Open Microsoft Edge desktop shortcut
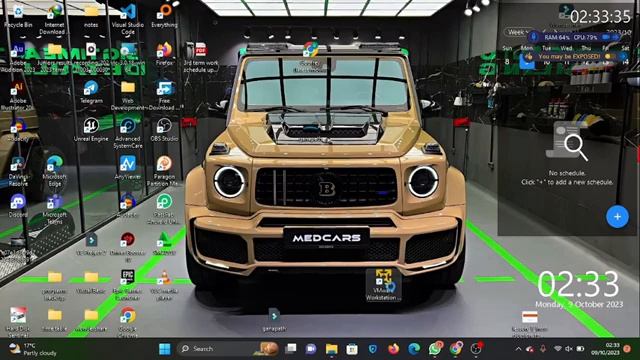 click(54, 171)
